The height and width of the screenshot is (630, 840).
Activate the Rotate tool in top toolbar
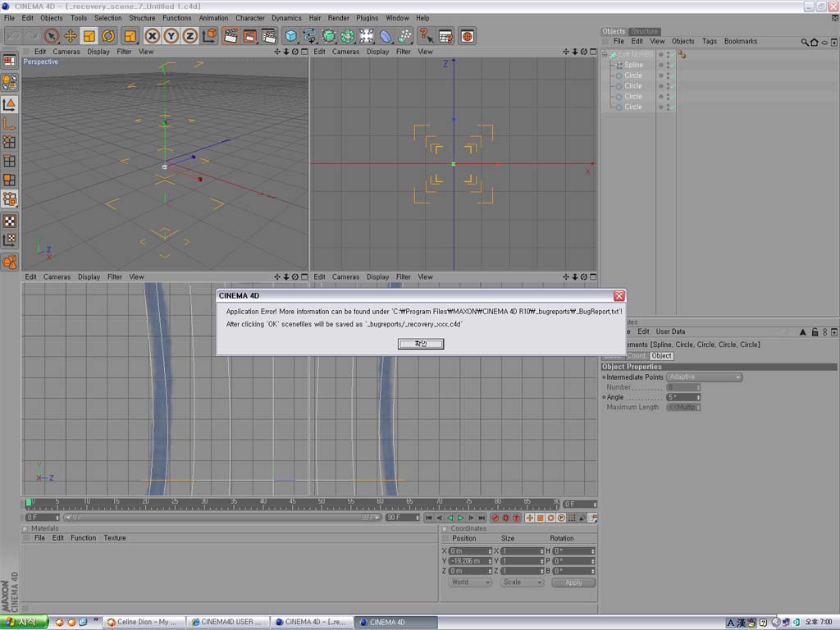click(108, 36)
